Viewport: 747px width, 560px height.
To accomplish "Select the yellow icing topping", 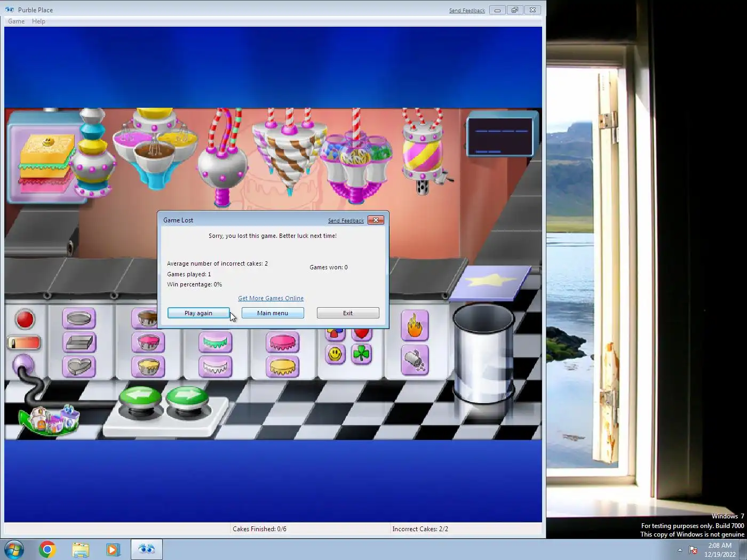I will (283, 367).
